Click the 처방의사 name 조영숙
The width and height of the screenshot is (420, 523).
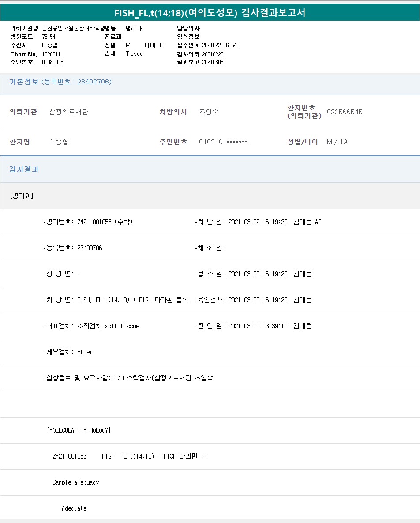(209, 112)
